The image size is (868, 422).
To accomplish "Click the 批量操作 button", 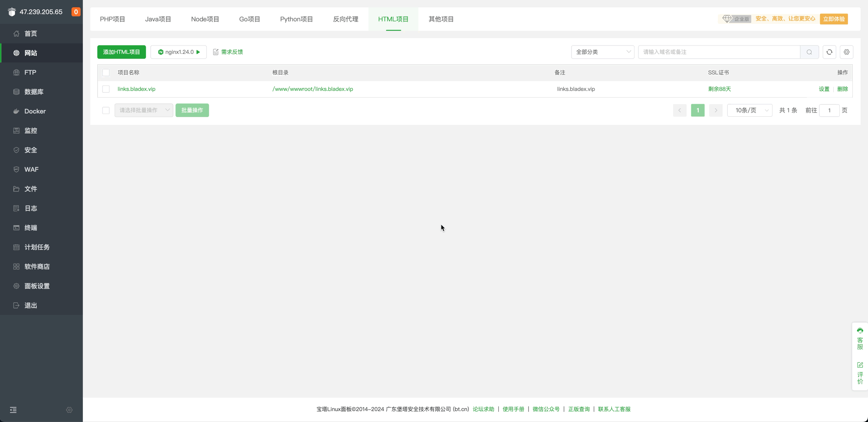I will pyautogui.click(x=192, y=110).
